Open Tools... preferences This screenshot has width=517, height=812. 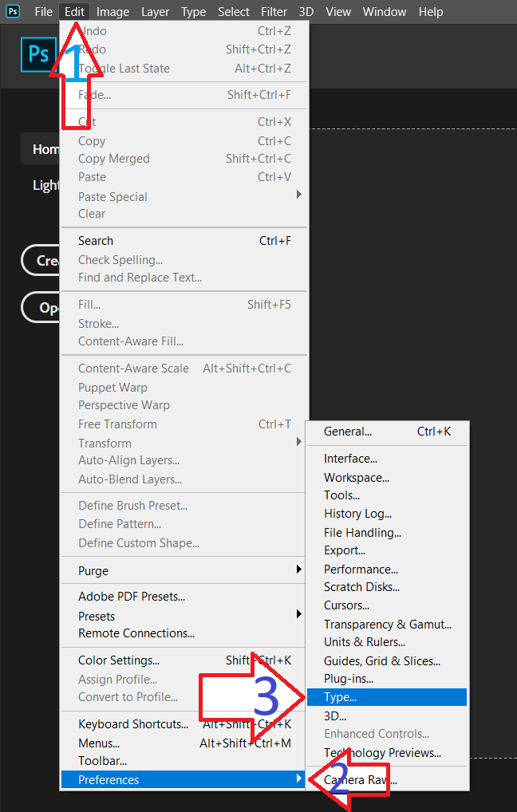387,495
